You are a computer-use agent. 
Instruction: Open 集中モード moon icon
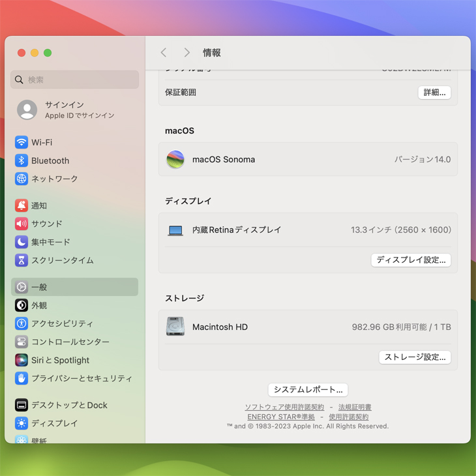point(22,242)
